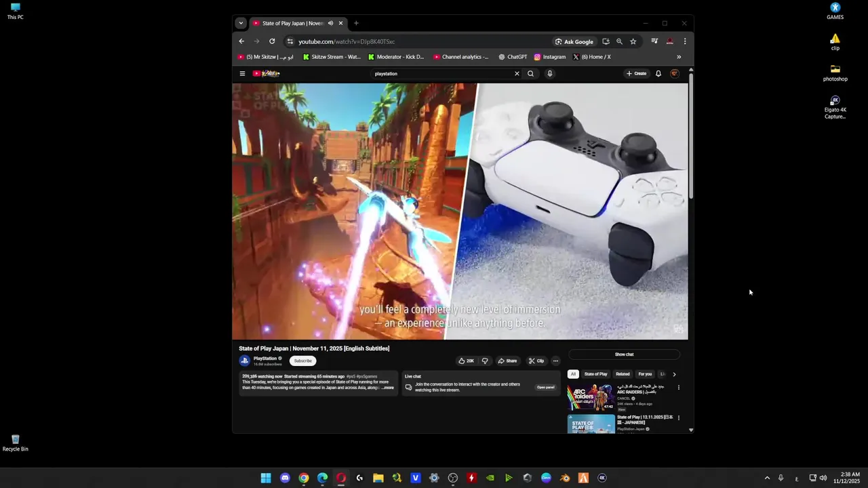Open Blender from the taskbar
This screenshot has height=488, width=868.
point(565,478)
